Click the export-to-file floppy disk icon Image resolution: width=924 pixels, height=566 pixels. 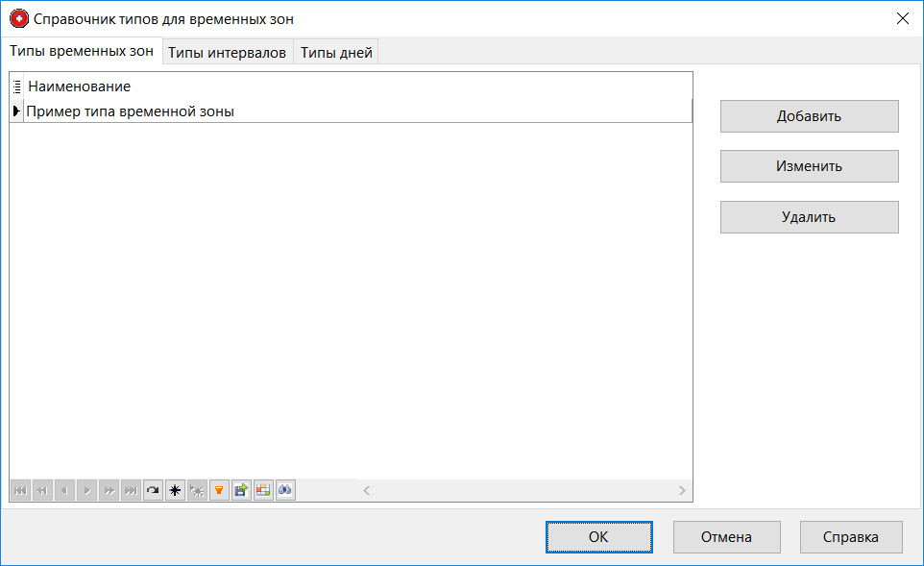coord(241,490)
